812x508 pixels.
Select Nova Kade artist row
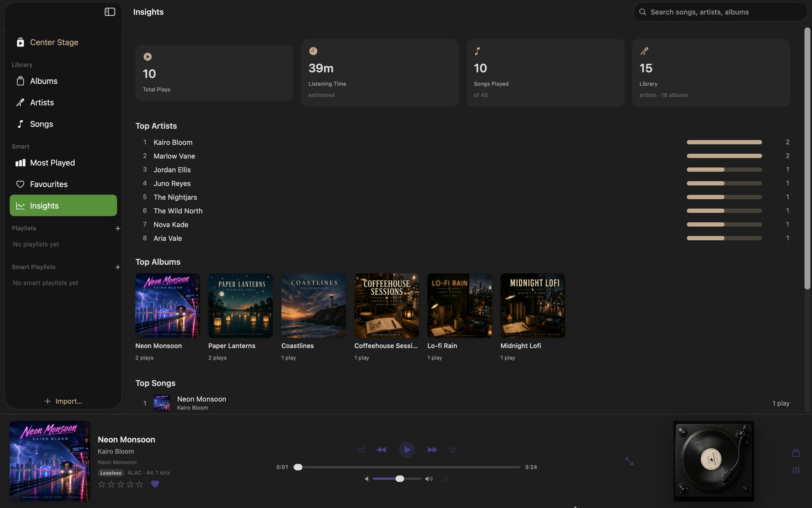pyautogui.click(x=462, y=224)
